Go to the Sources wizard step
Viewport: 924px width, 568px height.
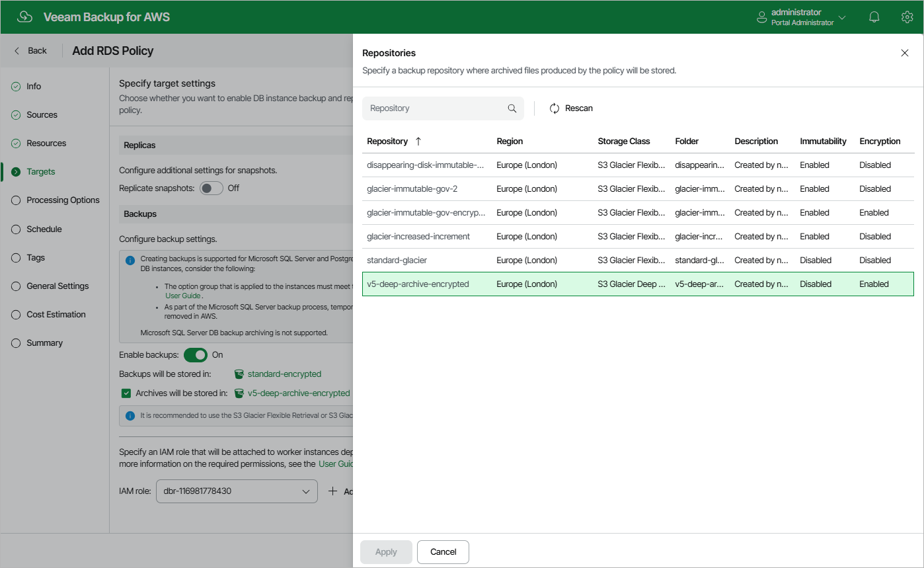pos(42,115)
